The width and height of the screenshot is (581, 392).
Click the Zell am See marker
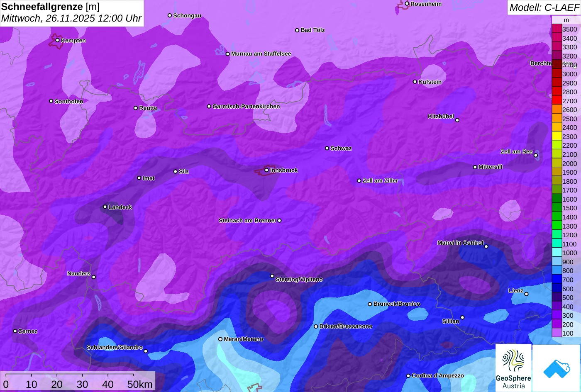point(536,156)
